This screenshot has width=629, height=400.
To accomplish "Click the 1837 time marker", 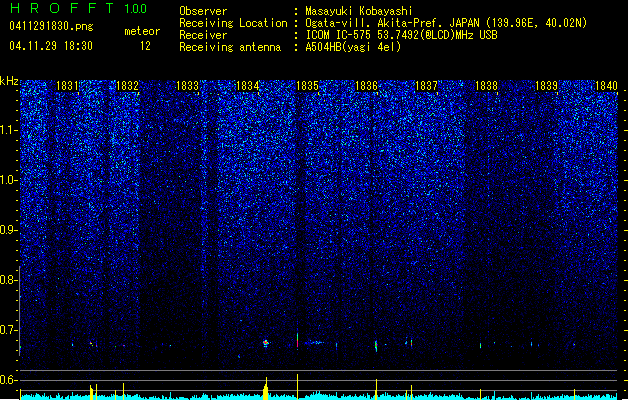I will click(x=426, y=85).
